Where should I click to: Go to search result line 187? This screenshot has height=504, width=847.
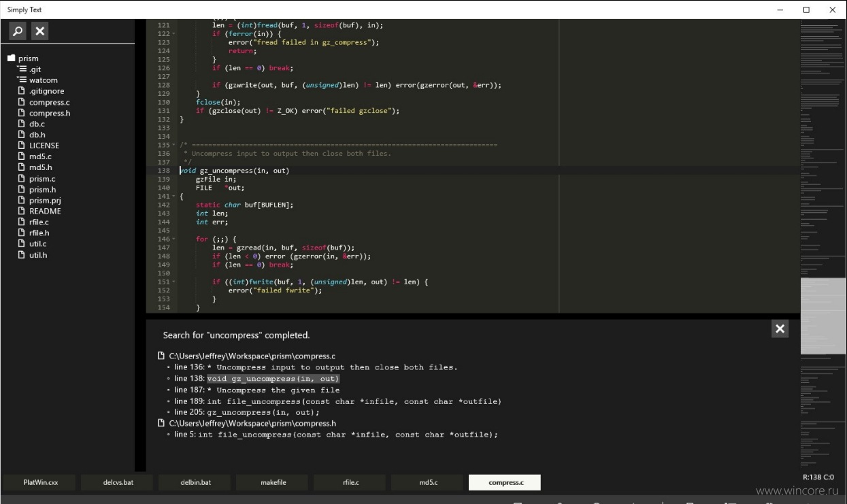pos(256,390)
